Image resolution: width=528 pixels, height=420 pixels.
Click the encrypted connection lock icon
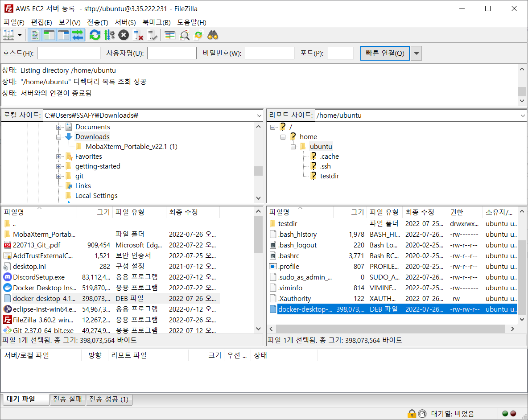(412, 414)
